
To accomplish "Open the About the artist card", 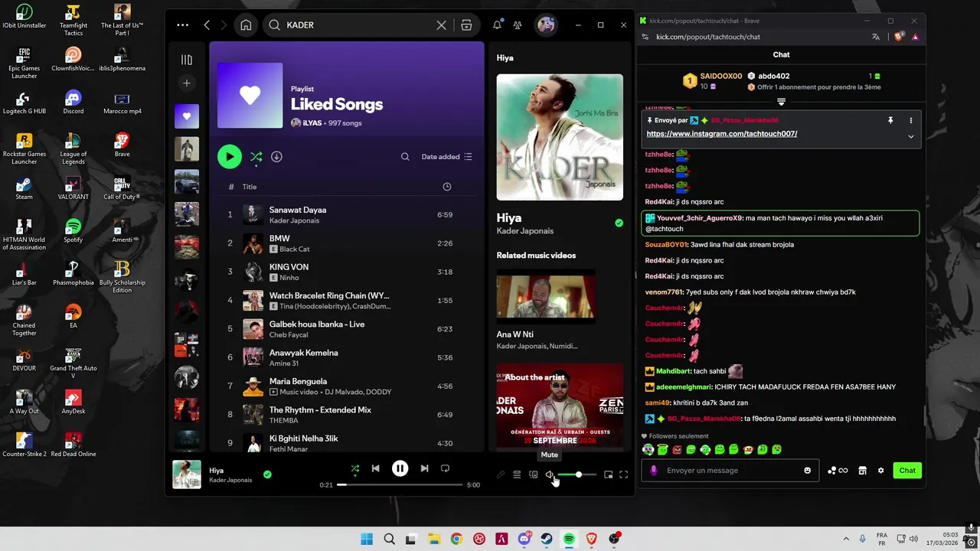I will coord(560,406).
